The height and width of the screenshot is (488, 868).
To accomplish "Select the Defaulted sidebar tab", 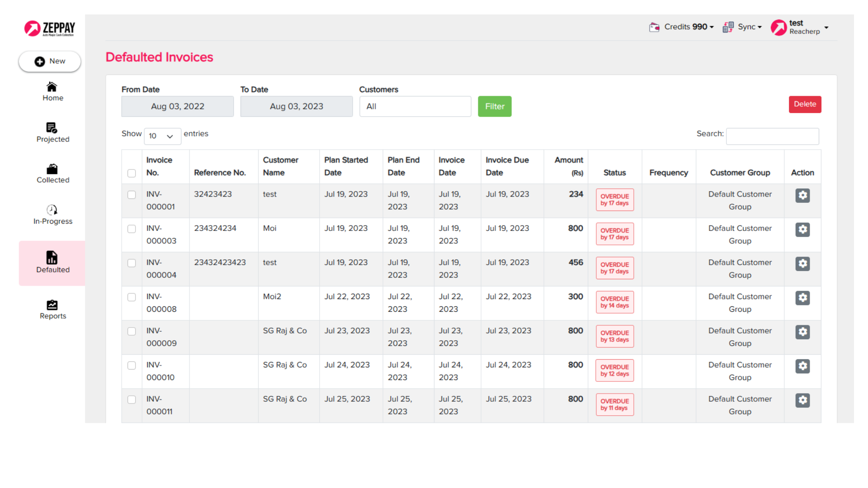I will 52,263.
